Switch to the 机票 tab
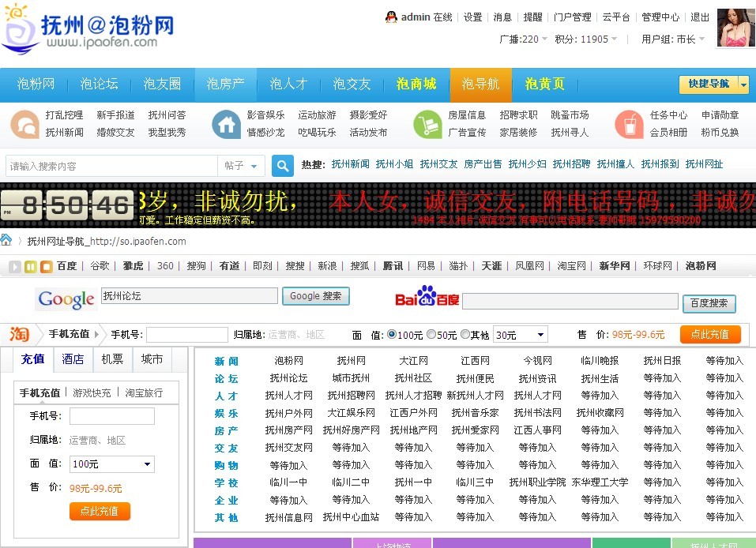 point(112,359)
